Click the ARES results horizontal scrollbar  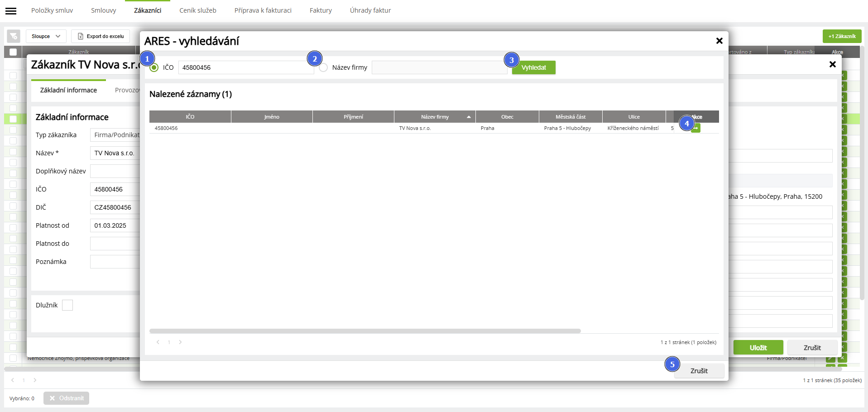(365, 331)
